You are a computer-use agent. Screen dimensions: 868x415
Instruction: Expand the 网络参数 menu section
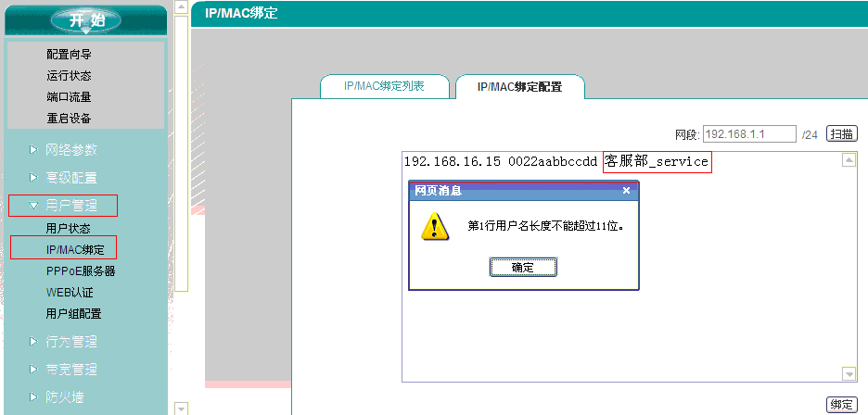[70, 150]
